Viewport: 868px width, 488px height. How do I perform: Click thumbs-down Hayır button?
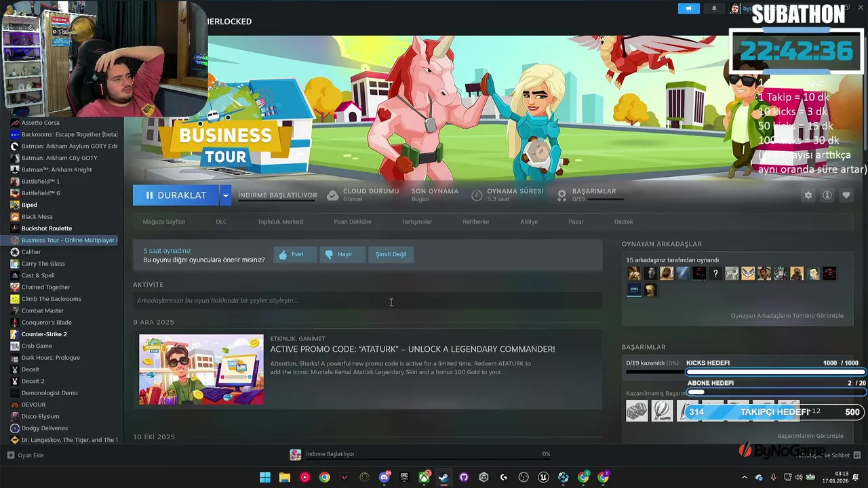tap(342, 254)
